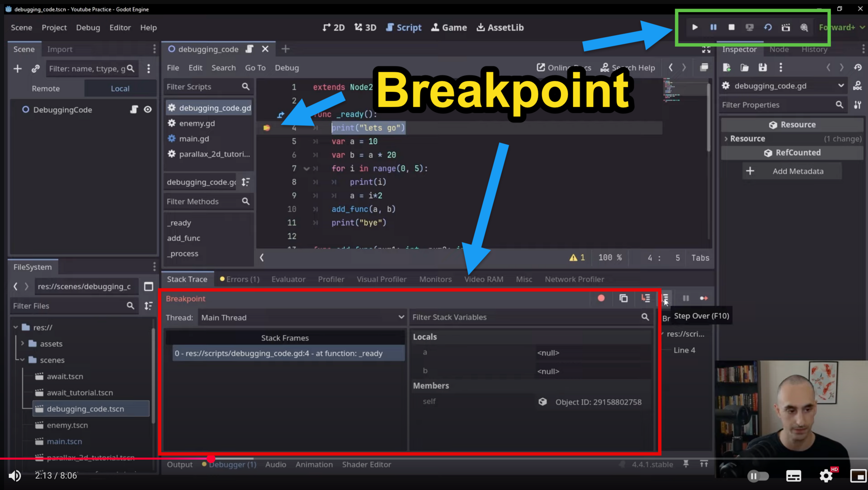Select the stack frame for _ready function
The width and height of the screenshot is (868, 490).
pyautogui.click(x=288, y=353)
